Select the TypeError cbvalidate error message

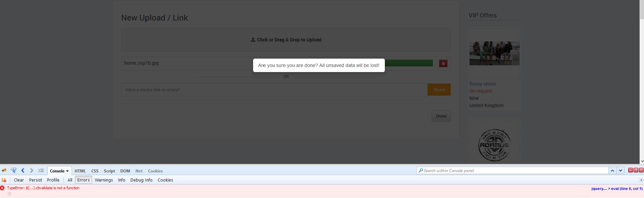43,188
